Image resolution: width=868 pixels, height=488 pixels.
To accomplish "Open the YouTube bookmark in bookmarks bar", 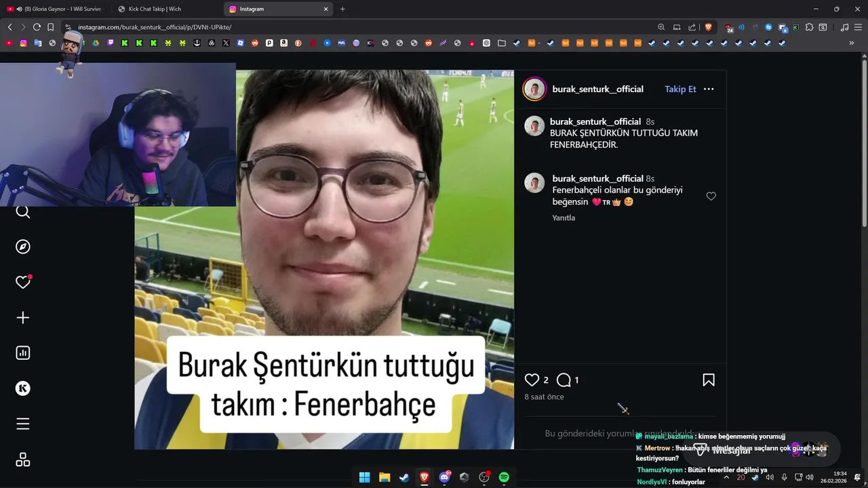I will (9, 43).
